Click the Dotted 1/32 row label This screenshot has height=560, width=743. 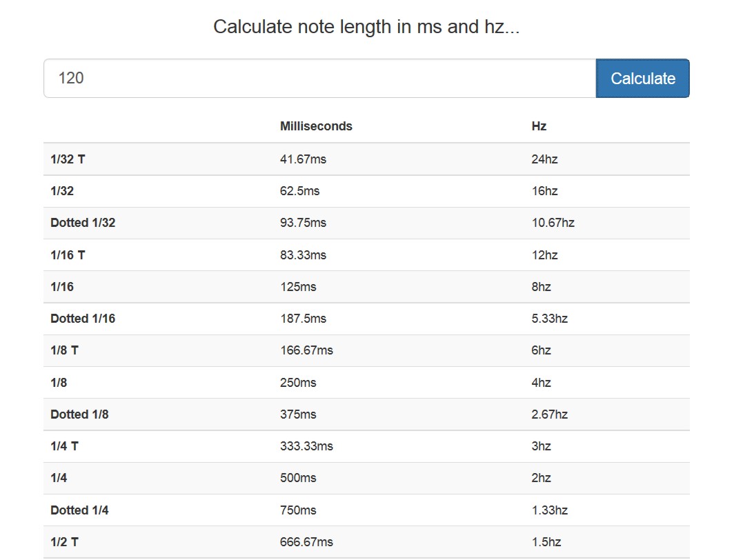click(x=83, y=223)
